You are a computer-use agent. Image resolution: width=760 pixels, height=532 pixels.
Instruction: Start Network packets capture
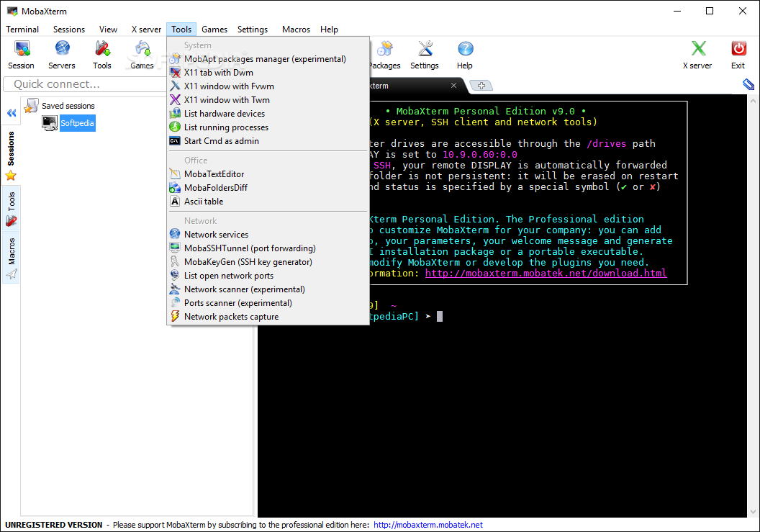(x=268, y=317)
